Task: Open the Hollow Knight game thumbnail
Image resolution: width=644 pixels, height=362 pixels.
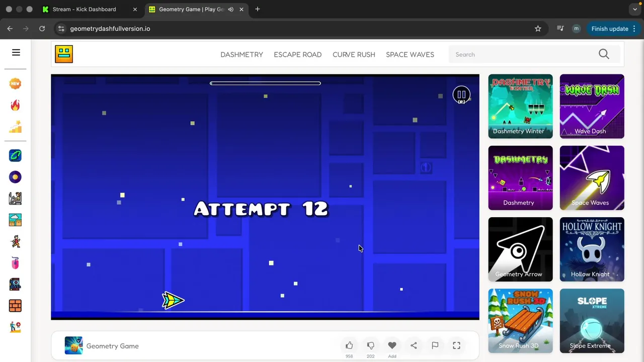Action: 592,249
